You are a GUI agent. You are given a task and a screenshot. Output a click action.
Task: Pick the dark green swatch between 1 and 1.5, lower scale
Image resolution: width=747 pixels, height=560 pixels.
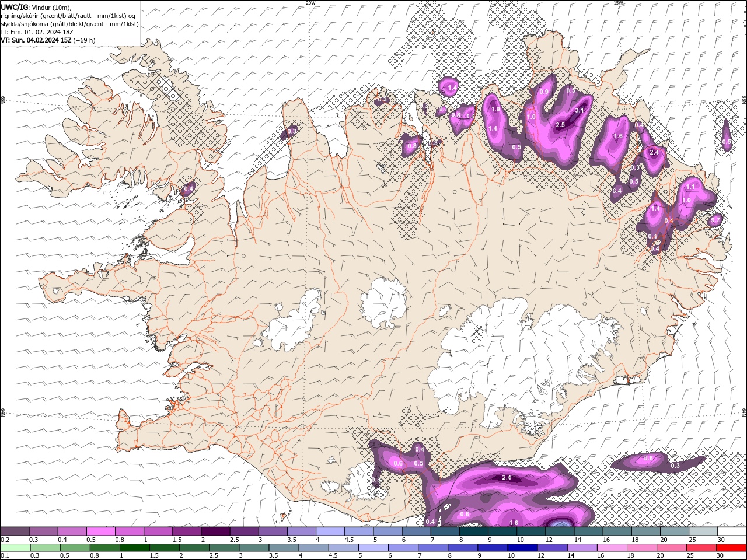(134, 548)
